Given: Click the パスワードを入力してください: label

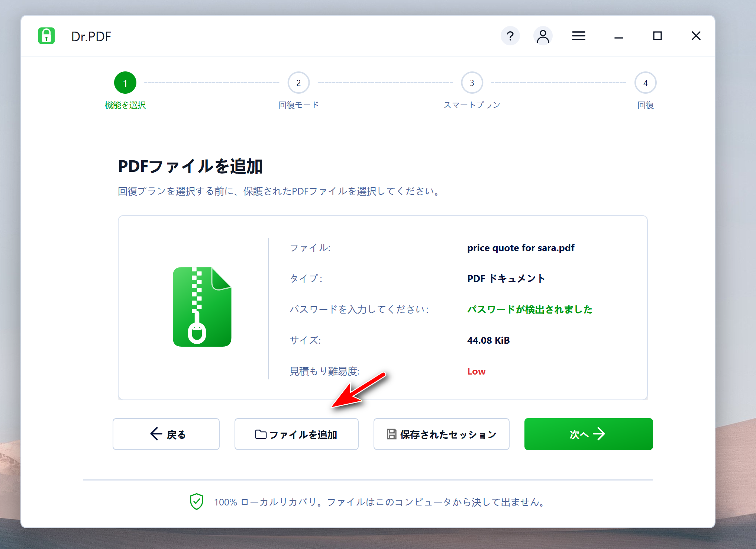Looking at the screenshot, I should click(359, 309).
